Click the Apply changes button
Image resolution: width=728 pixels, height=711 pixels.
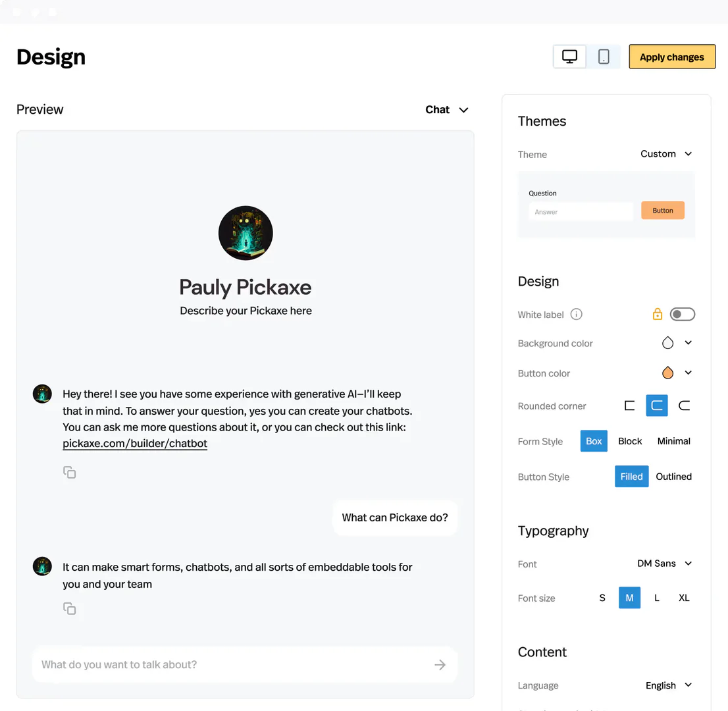coord(672,57)
